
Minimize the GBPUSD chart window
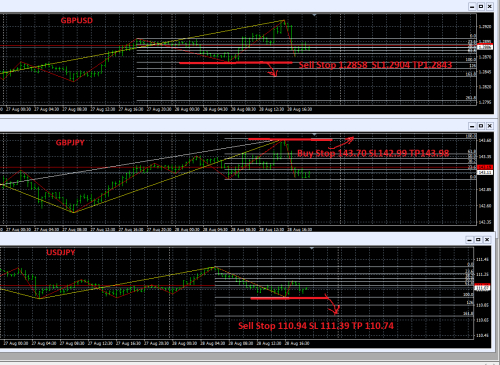pos(472,7)
